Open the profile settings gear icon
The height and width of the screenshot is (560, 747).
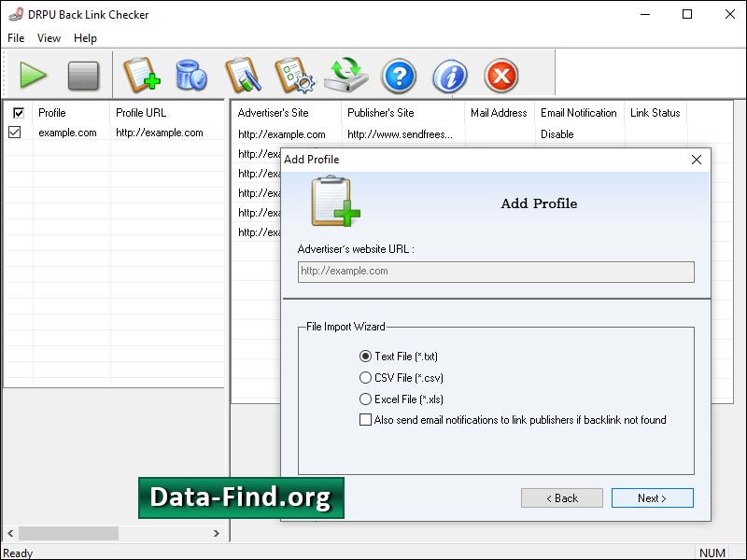(x=297, y=76)
